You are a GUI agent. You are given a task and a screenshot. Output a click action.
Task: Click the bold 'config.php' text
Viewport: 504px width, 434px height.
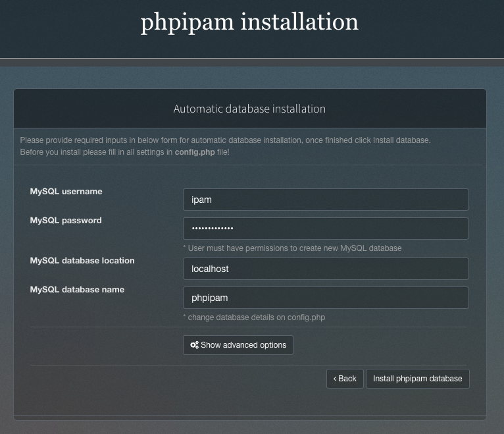[x=195, y=152]
